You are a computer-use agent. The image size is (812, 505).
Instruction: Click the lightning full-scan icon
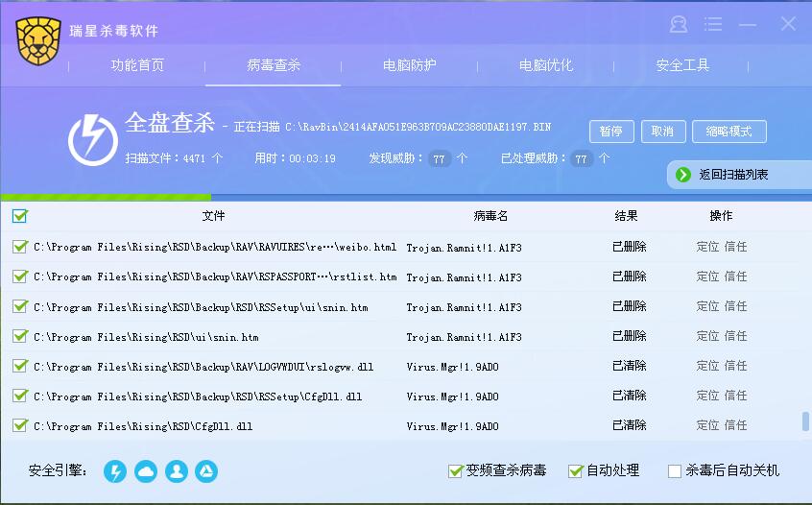coord(93,140)
